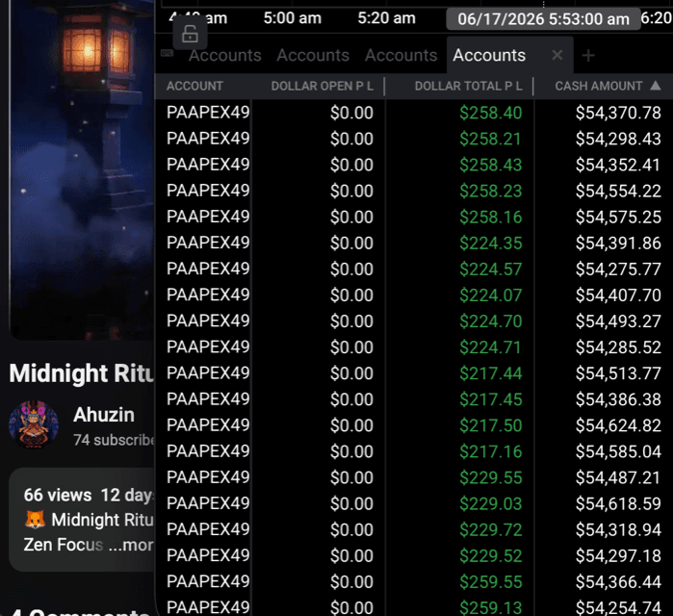Select total P L cell $224.70
This screenshot has width=673, height=616.
tap(491, 321)
